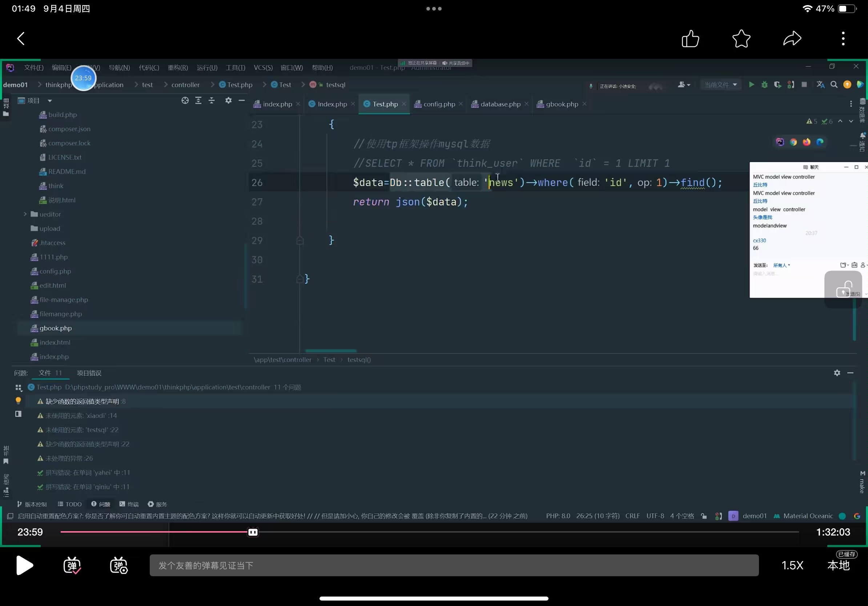Open in Edge browser icon in editor

click(x=820, y=142)
